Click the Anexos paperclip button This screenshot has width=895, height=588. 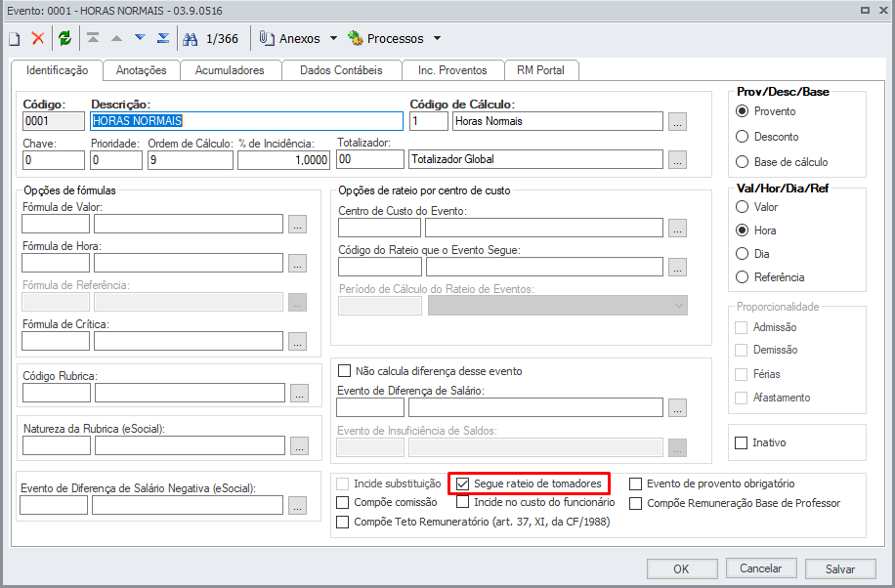(290, 38)
